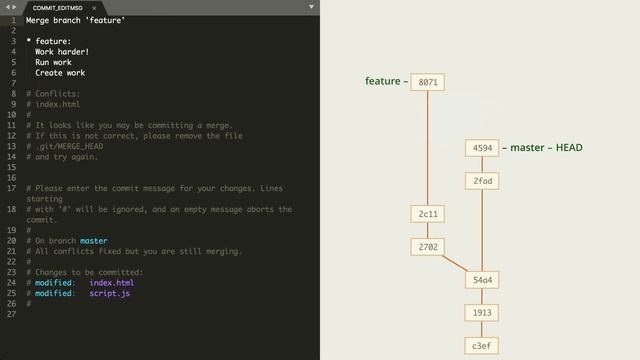Screen dimensions: 640x360
Task: Select commit node 2702
Action: click(x=428, y=247)
